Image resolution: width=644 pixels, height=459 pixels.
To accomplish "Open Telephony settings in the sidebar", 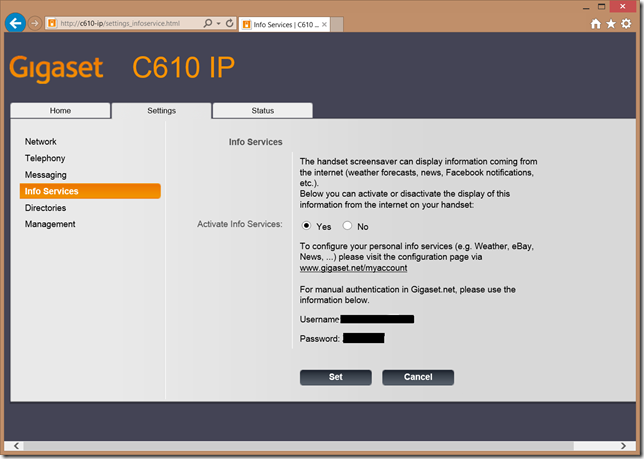I will point(45,158).
